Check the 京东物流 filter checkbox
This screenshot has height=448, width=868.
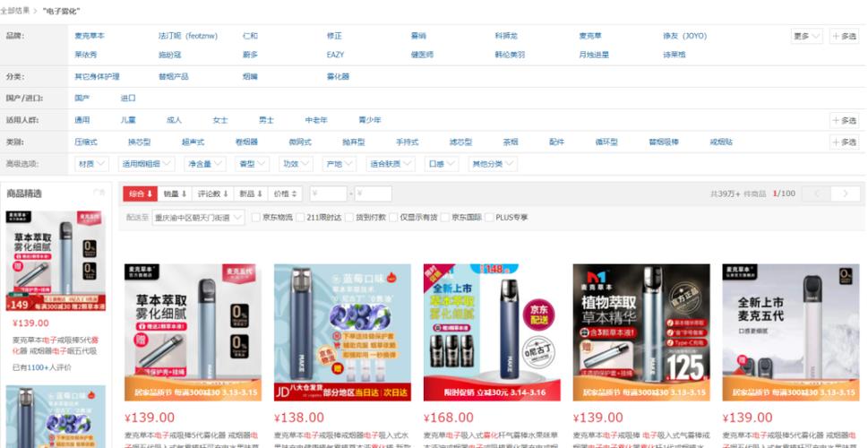pos(256,218)
